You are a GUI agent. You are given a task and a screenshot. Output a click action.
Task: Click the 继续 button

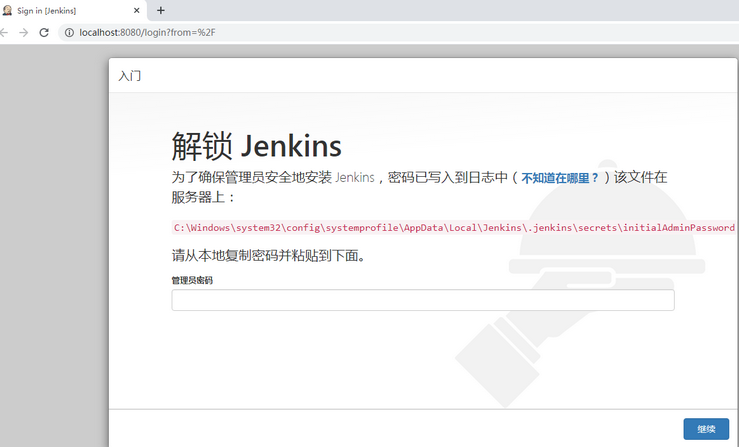click(706, 429)
